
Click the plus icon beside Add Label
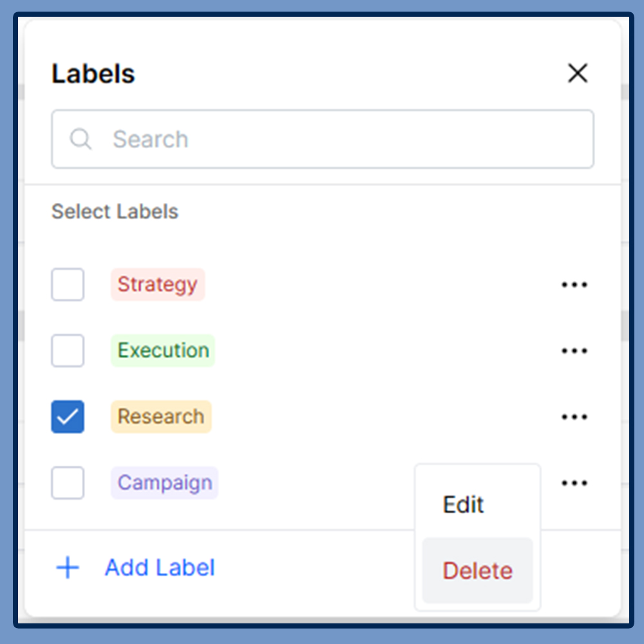pos(68,568)
